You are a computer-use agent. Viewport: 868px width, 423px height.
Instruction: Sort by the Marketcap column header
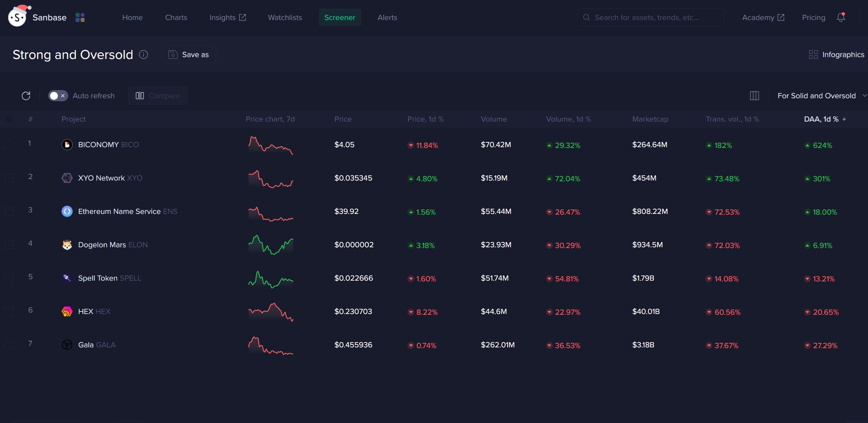pos(650,119)
